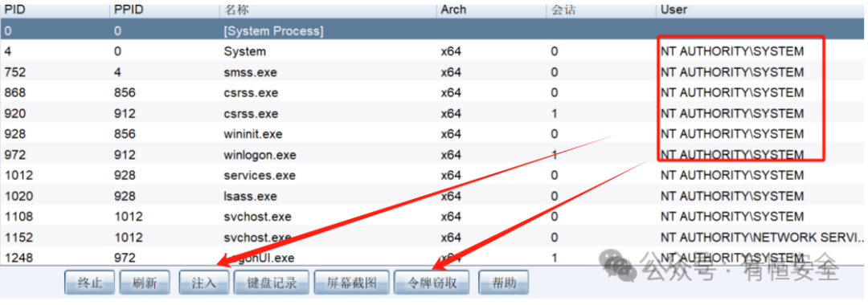Click PPID 928 in the lsass.exe row
868x305 pixels.
pos(125,196)
